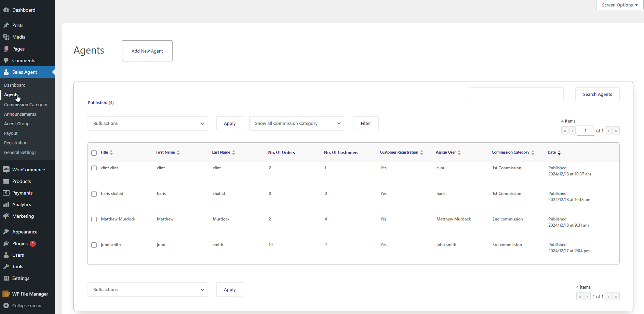Image resolution: width=644 pixels, height=314 pixels.
Task: Go to next page in bottom pagination
Action: point(608,296)
